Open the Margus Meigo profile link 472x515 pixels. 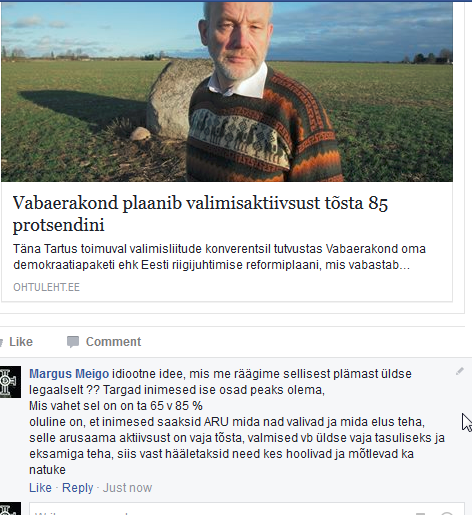(69, 374)
